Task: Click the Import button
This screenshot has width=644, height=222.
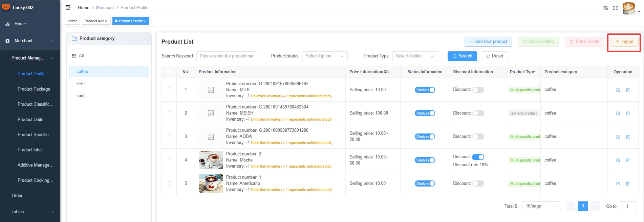Action: [624, 42]
